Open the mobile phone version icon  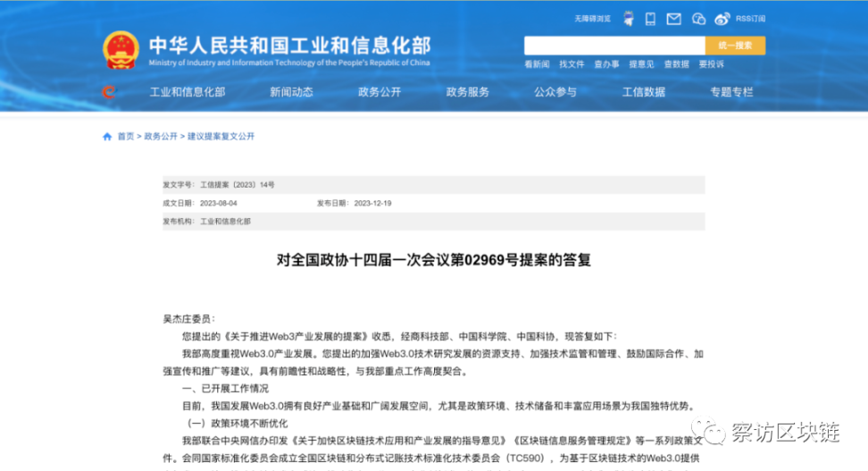coord(651,19)
